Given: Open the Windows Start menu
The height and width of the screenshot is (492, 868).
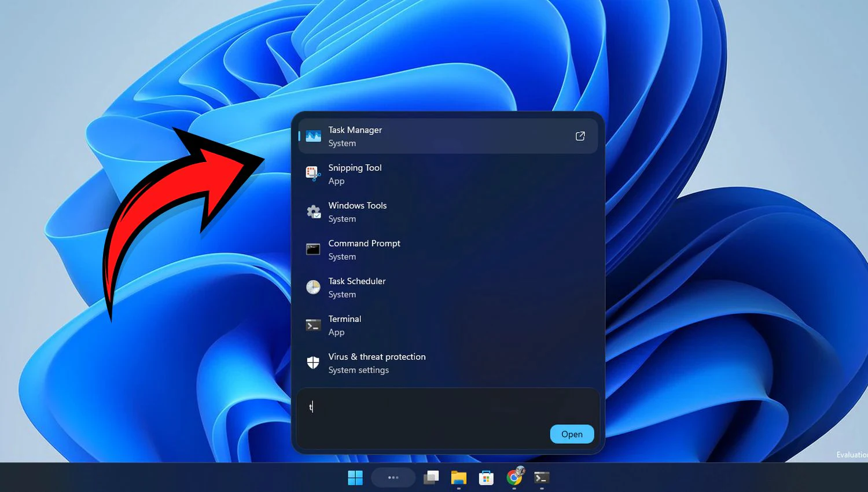Looking at the screenshot, I should click(x=355, y=478).
